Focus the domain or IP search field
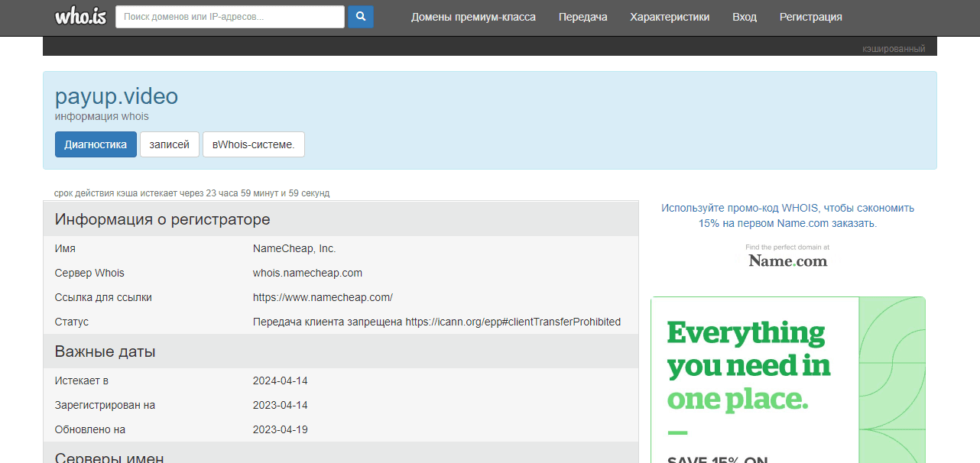 [229, 17]
